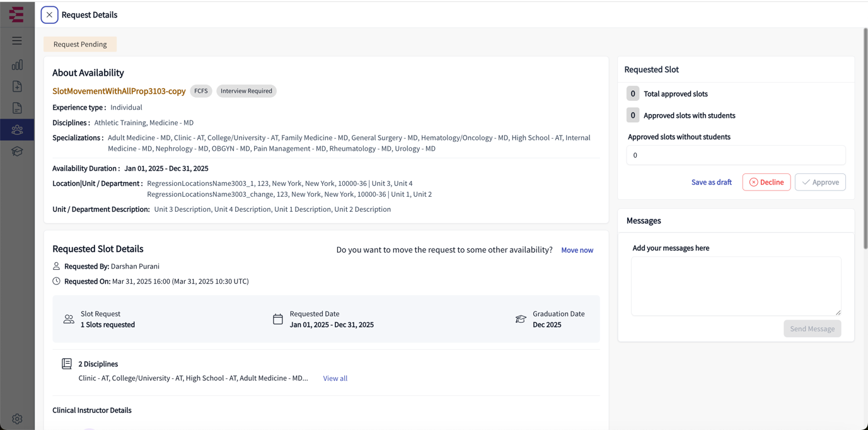
Task: Click the Requested Date calendar icon
Action: (278, 320)
